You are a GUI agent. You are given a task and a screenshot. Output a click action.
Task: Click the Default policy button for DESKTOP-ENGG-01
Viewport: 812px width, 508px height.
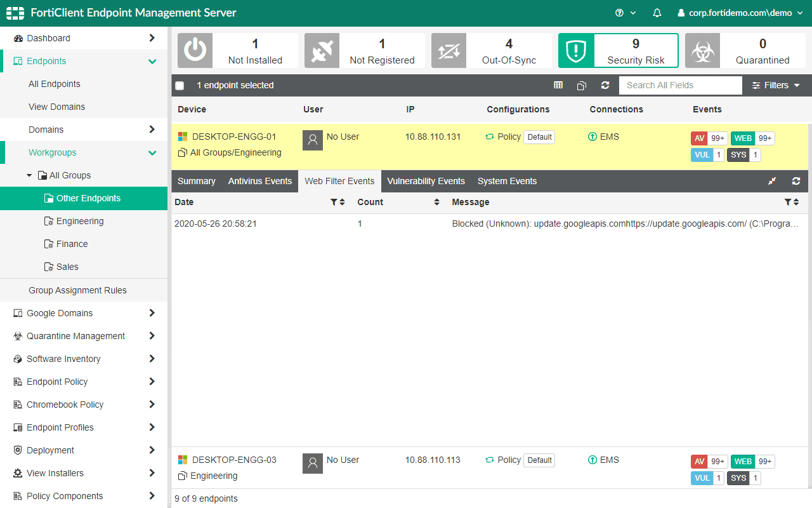point(539,137)
